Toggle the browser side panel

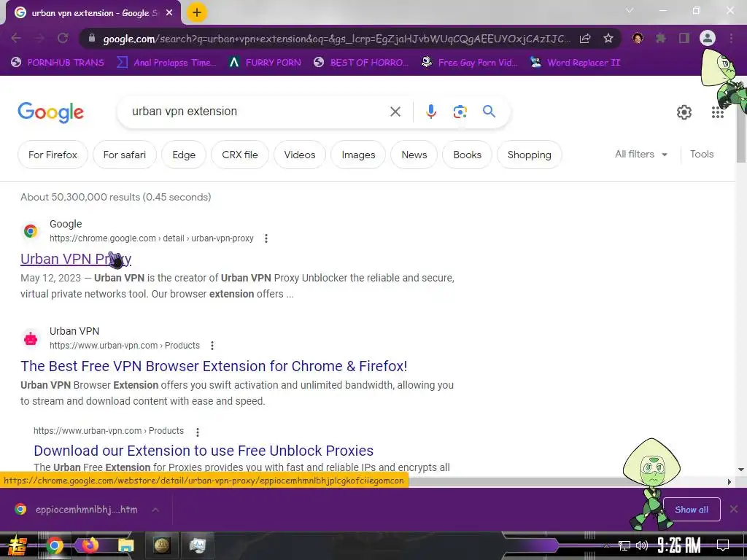pyautogui.click(x=684, y=38)
